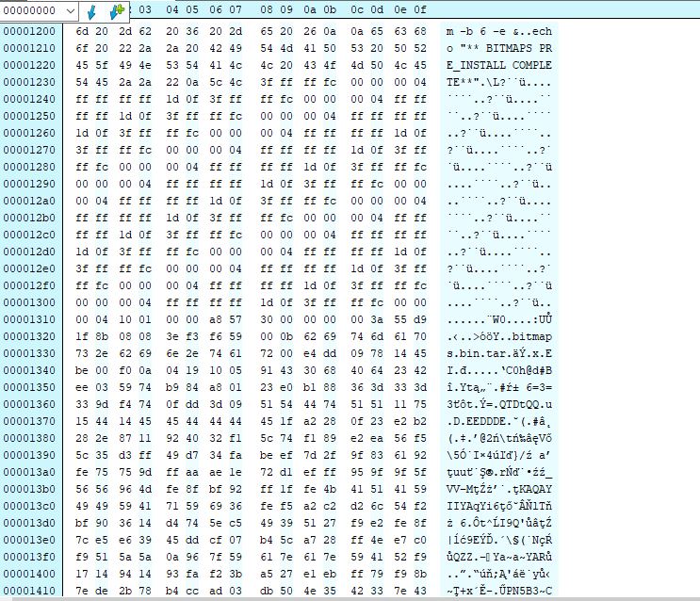Click byte 8b in row 00001320
This screenshot has height=601, width=700.
(x=102, y=336)
